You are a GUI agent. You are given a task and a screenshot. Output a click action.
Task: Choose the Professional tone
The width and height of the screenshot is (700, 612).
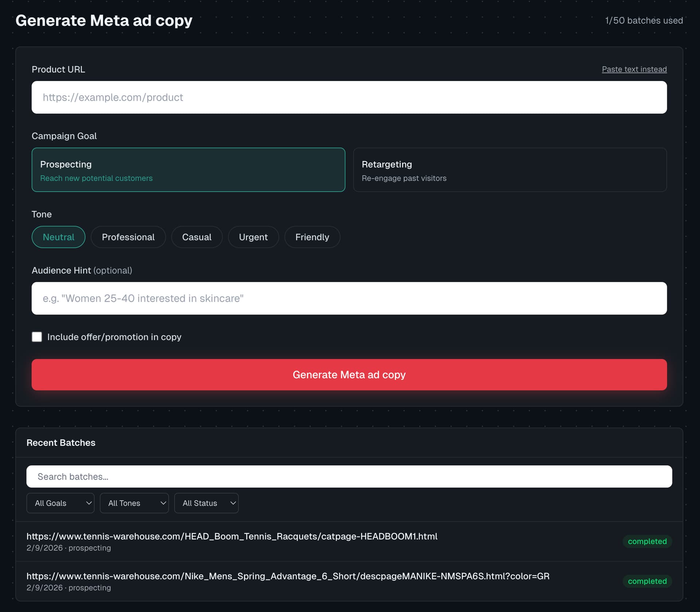pyautogui.click(x=128, y=237)
